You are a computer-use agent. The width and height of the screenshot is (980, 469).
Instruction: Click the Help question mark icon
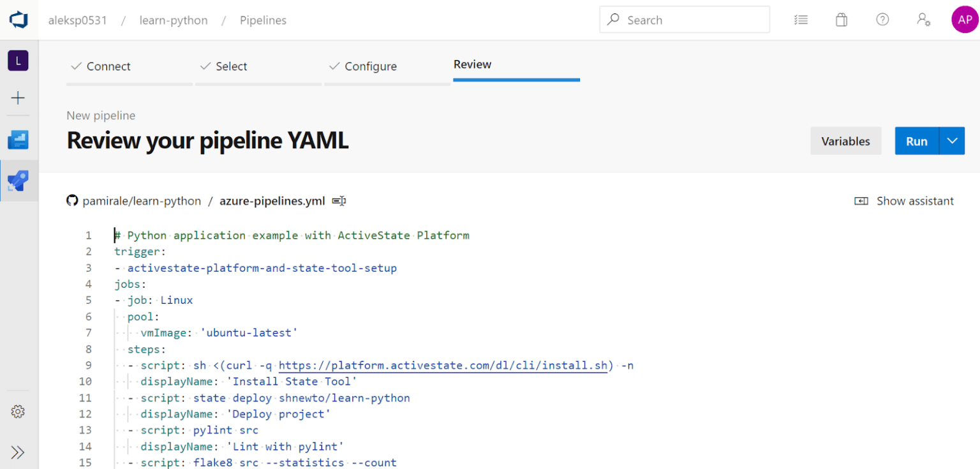(x=882, y=20)
